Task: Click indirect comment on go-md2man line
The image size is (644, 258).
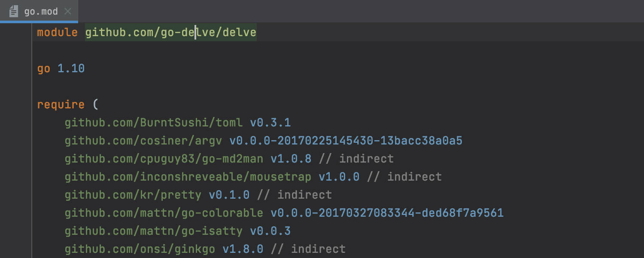Action: click(x=356, y=159)
